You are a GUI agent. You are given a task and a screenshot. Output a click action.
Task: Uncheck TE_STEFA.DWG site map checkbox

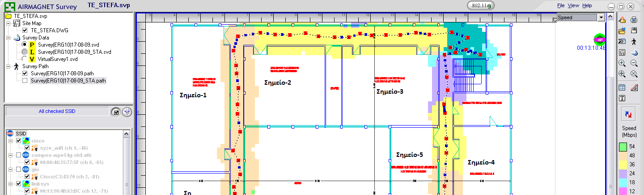[x=25, y=30]
